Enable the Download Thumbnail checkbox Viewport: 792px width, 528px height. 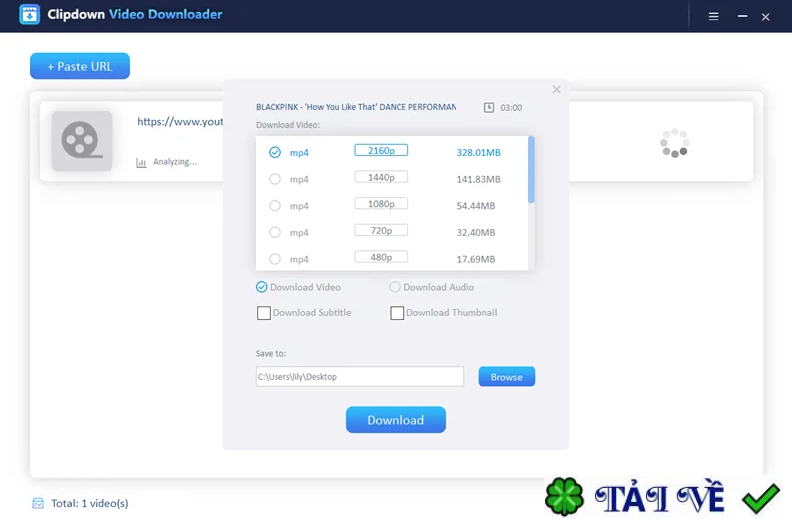click(397, 313)
